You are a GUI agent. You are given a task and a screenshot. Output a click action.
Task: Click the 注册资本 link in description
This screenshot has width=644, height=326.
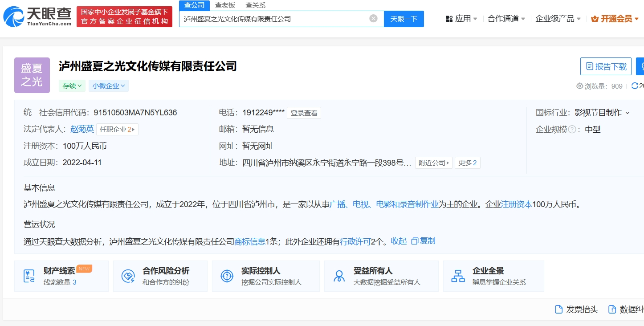click(517, 204)
